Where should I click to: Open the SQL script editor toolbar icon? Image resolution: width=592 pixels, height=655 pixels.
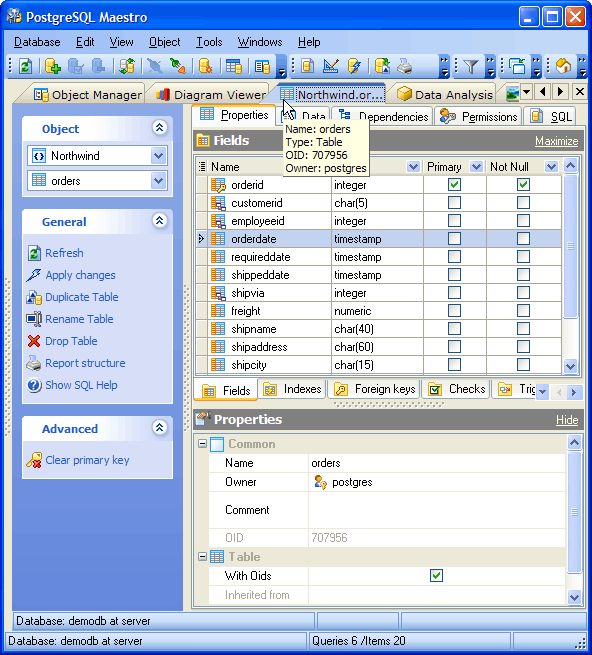[307, 66]
